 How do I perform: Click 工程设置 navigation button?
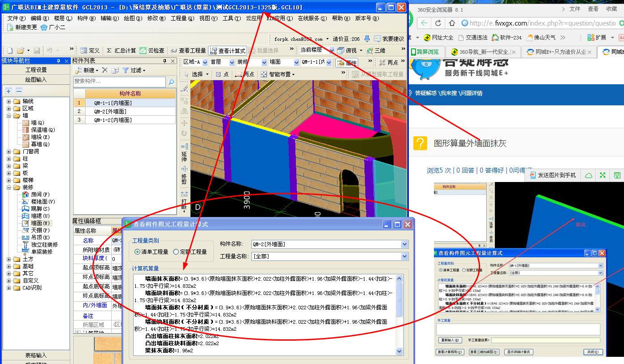pyautogui.click(x=36, y=70)
